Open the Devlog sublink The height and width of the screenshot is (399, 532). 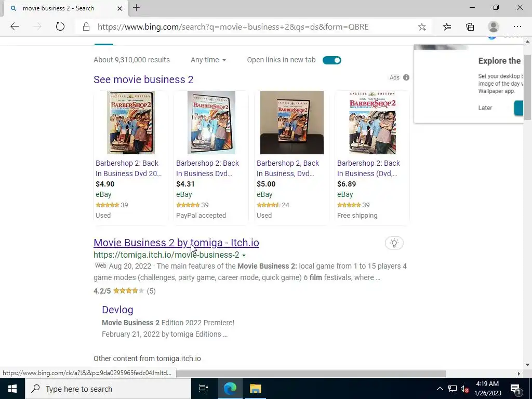point(117,310)
